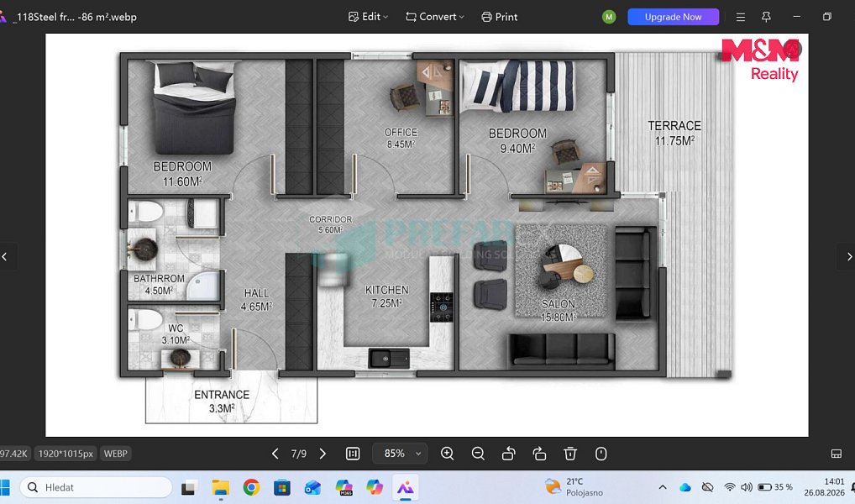Viewport: 855px width, 504px height.
Task: Click the floor plan image
Action: point(427,234)
